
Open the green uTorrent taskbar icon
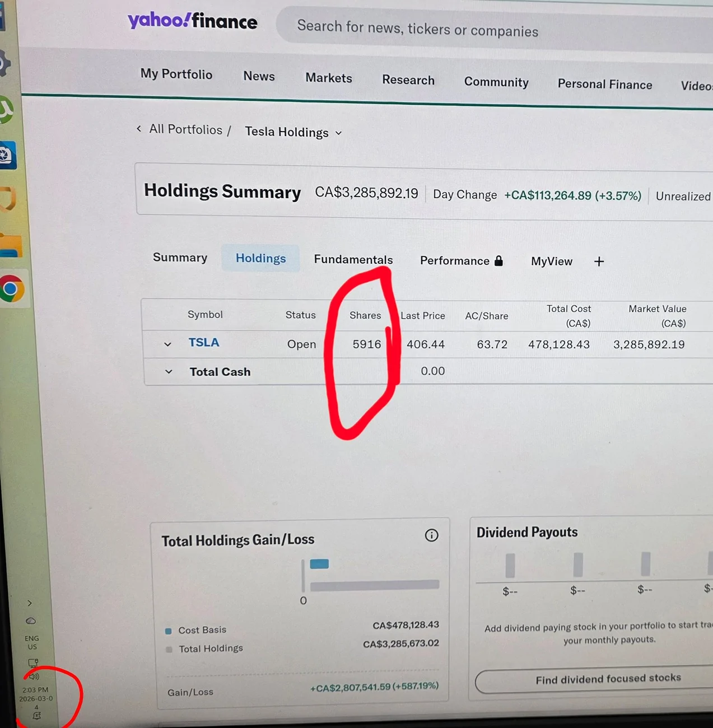click(x=6, y=110)
